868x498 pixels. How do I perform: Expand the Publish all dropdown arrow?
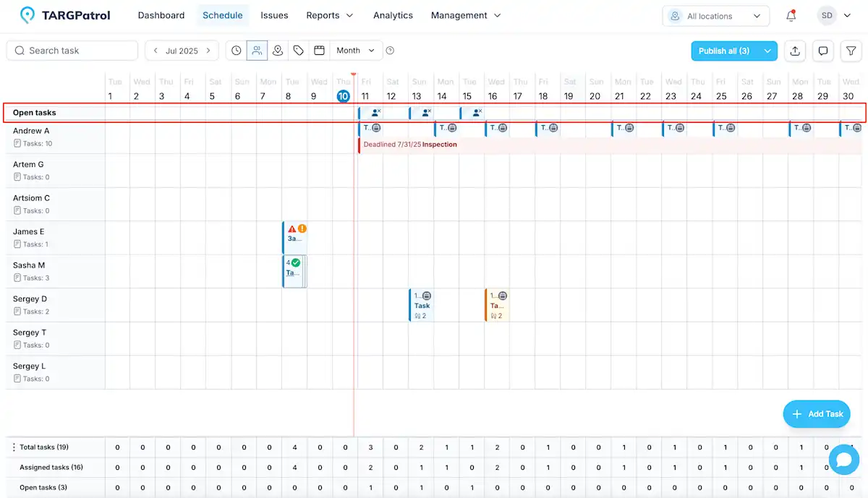click(x=767, y=51)
